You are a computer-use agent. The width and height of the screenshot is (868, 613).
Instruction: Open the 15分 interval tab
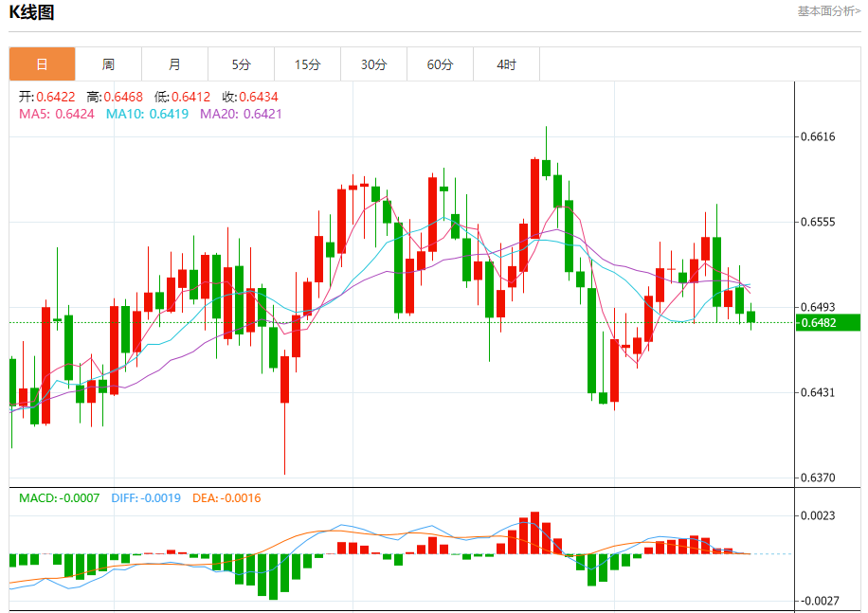(x=308, y=64)
